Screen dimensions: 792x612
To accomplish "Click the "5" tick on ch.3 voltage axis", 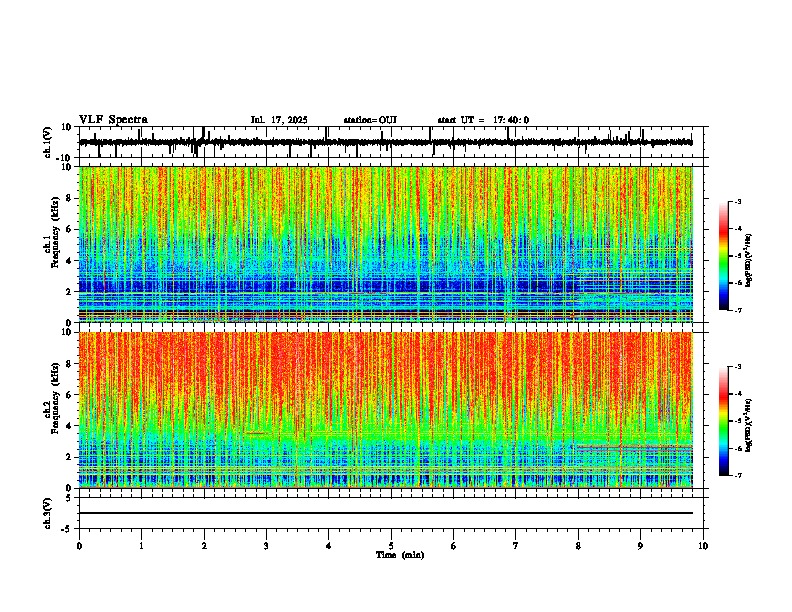I will tap(70, 497).
